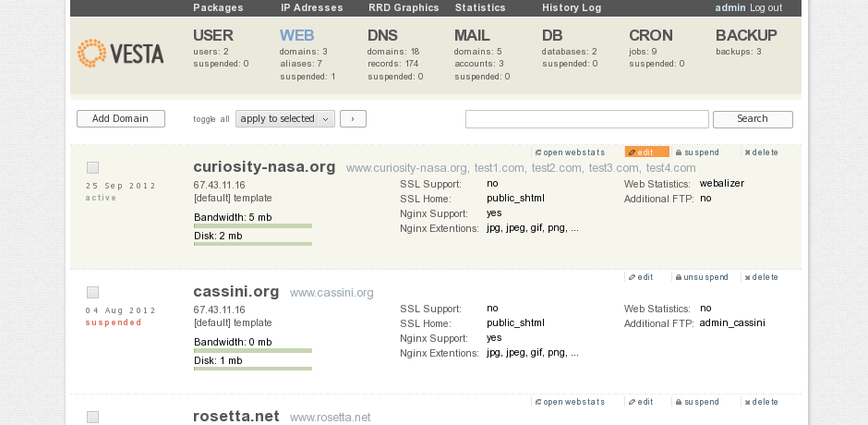Screen dimensions: 868x425
Task: Click the delete cross for curiosity-nasa.org
Action: [761, 152]
